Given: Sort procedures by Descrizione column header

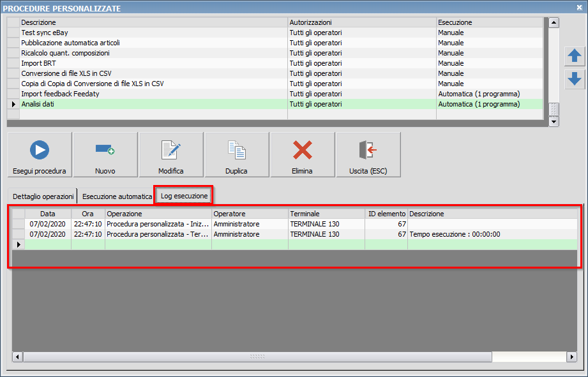Looking at the screenshot, I should click(x=154, y=22).
